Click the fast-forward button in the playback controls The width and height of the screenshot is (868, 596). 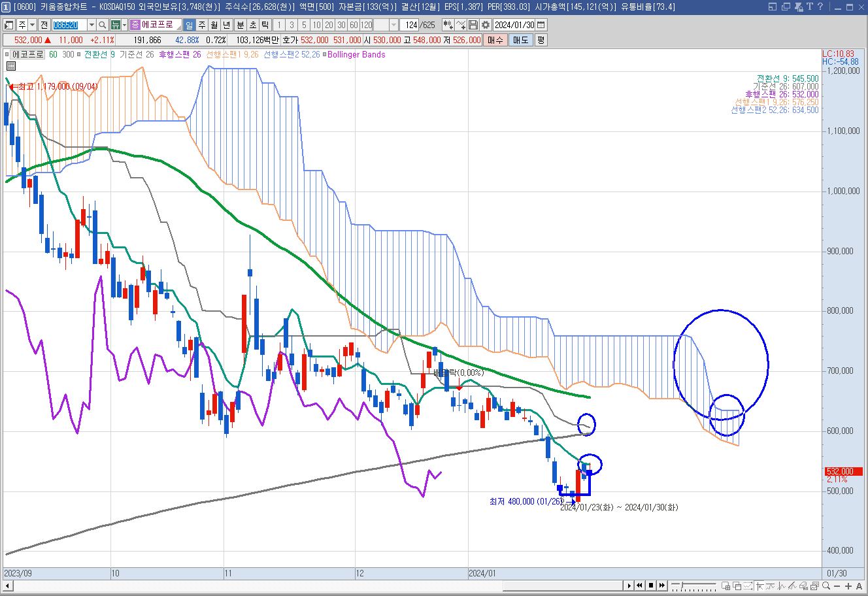(663, 586)
